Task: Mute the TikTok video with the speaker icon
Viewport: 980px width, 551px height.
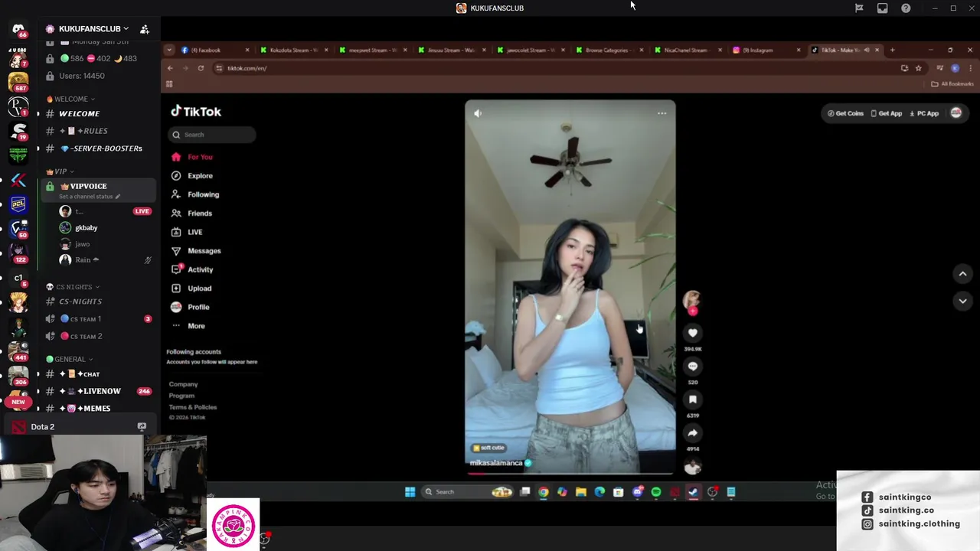Action: [x=478, y=113]
